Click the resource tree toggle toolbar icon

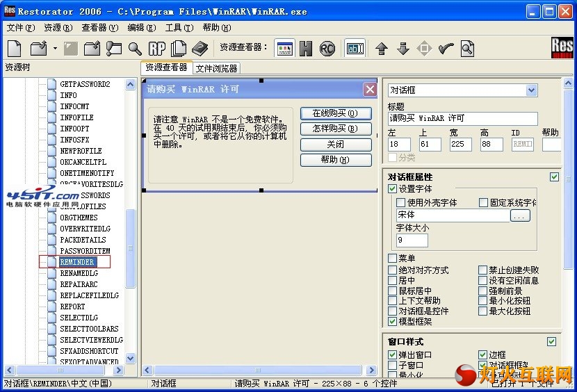pyautogui.click(x=114, y=48)
